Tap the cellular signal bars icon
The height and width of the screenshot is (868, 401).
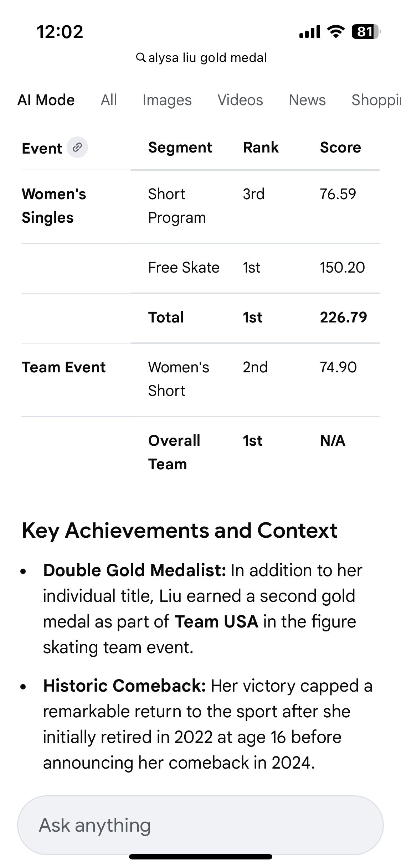309,32
